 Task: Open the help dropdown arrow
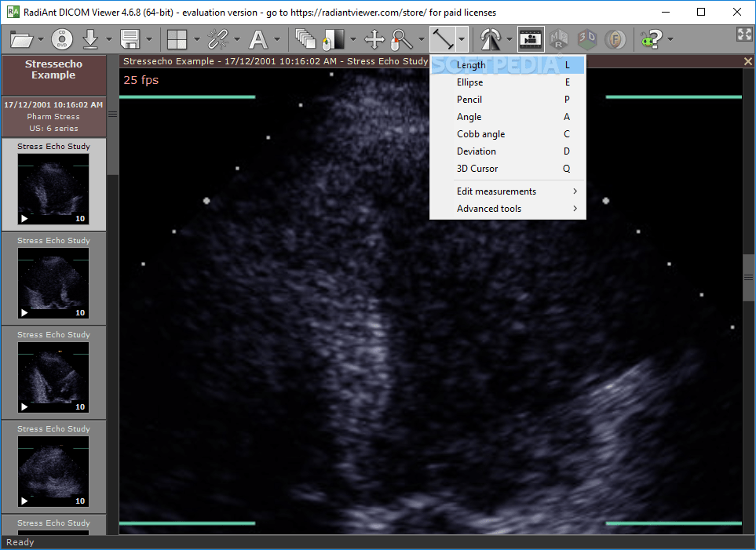[x=672, y=39]
